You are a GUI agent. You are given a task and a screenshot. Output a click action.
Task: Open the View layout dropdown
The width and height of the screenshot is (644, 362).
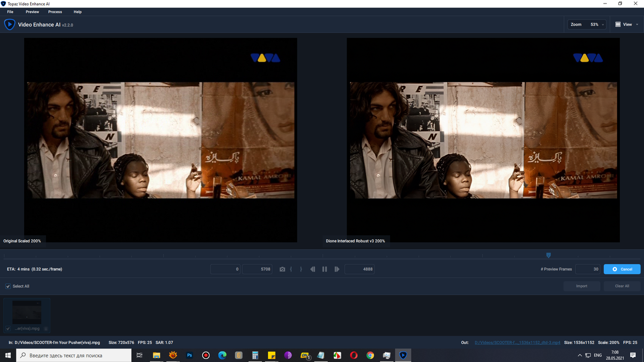click(626, 24)
